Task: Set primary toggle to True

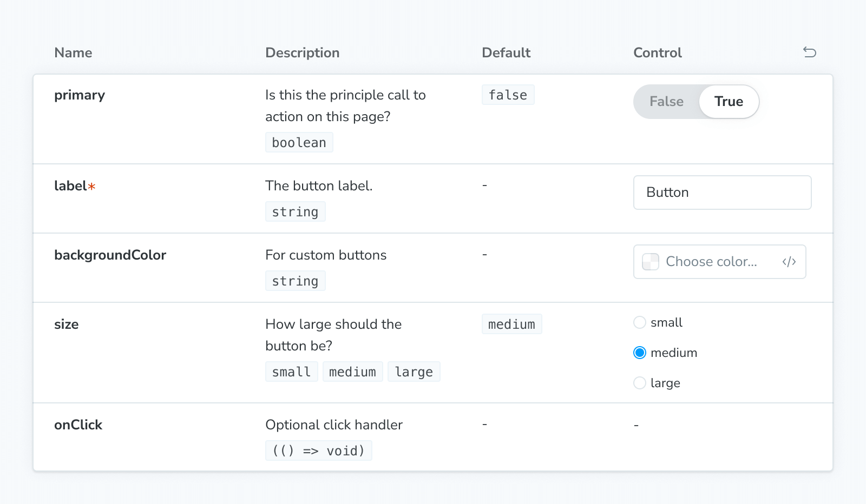Action: pyautogui.click(x=728, y=102)
